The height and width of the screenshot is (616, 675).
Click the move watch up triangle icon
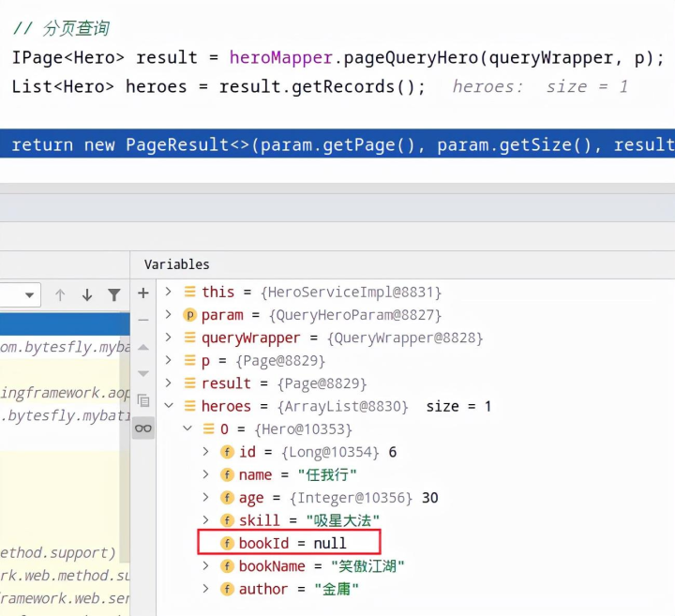tap(143, 348)
